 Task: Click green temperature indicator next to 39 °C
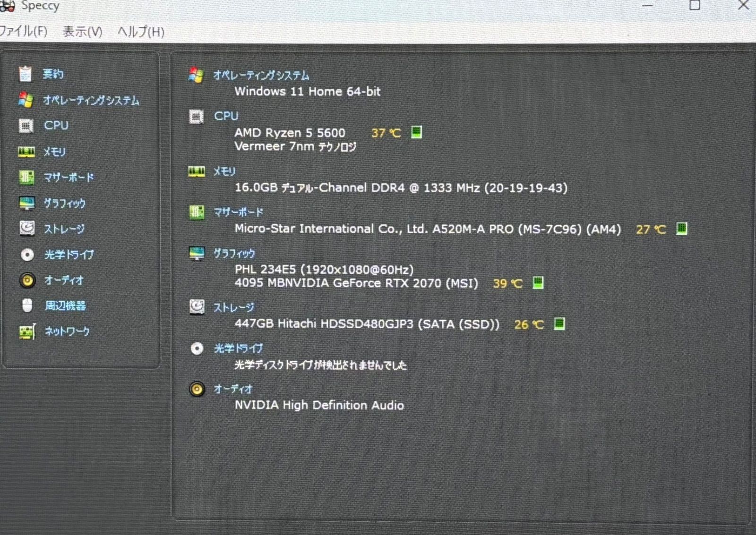tap(538, 282)
